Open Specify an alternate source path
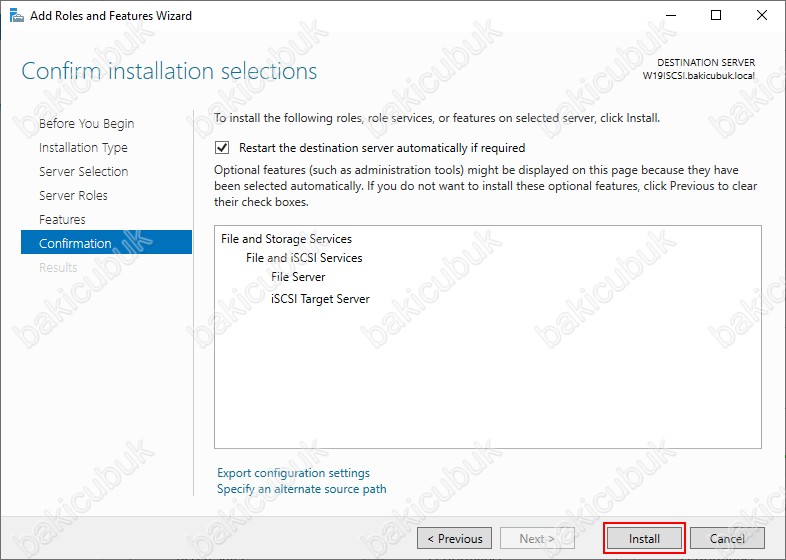Image resolution: width=786 pixels, height=560 pixels. point(302,489)
